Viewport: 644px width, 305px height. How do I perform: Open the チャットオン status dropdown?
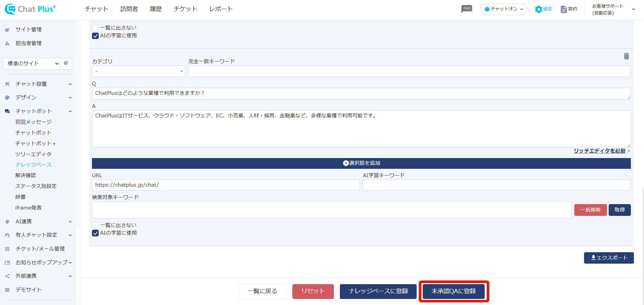[x=503, y=9]
